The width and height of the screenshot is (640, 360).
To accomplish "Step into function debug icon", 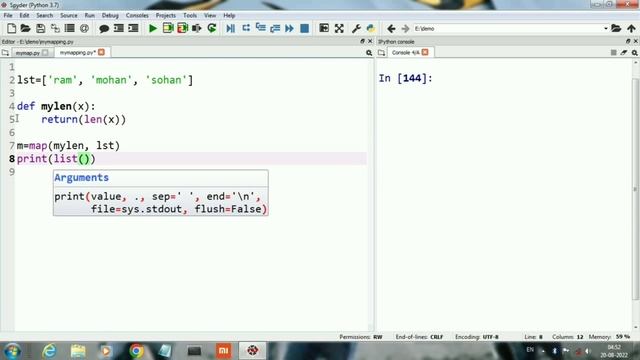I will [x=260, y=28].
